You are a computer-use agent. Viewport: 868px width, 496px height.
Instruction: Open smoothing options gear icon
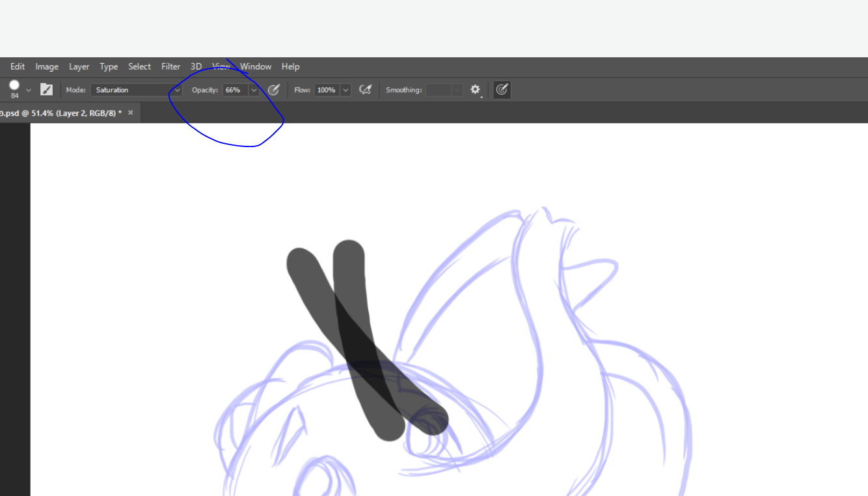(x=476, y=90)
